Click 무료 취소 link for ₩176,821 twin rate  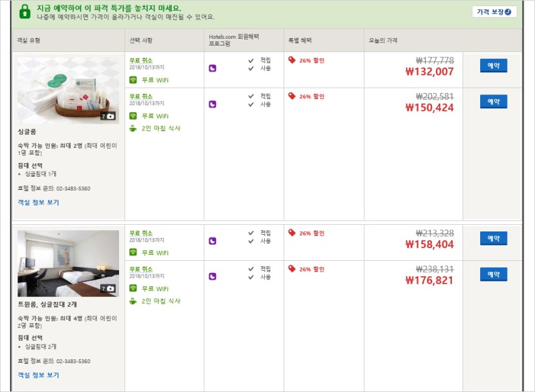click(x=141, y=269)
